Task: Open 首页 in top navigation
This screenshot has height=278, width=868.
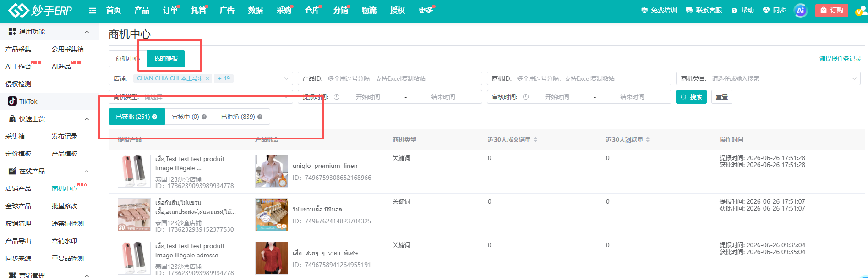Action: coord(114,10)
